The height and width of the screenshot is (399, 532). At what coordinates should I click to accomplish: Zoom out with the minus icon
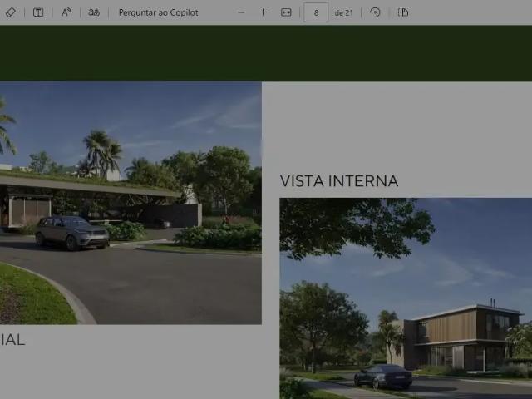click(x=241, y=12)
